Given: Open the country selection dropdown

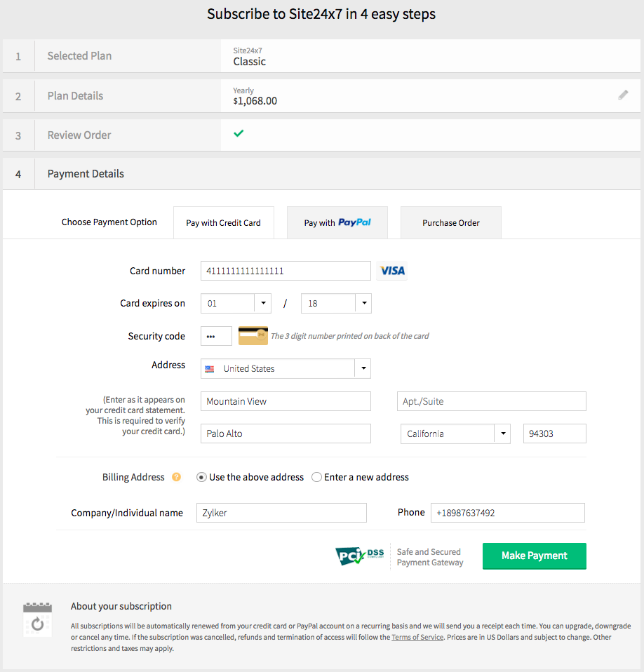Looking at the screenshot, I should 363,368.
